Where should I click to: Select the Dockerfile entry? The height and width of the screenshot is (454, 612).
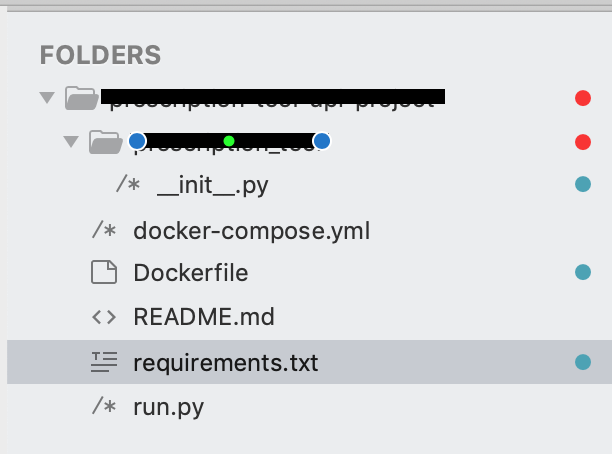click(x=190, y=273)
